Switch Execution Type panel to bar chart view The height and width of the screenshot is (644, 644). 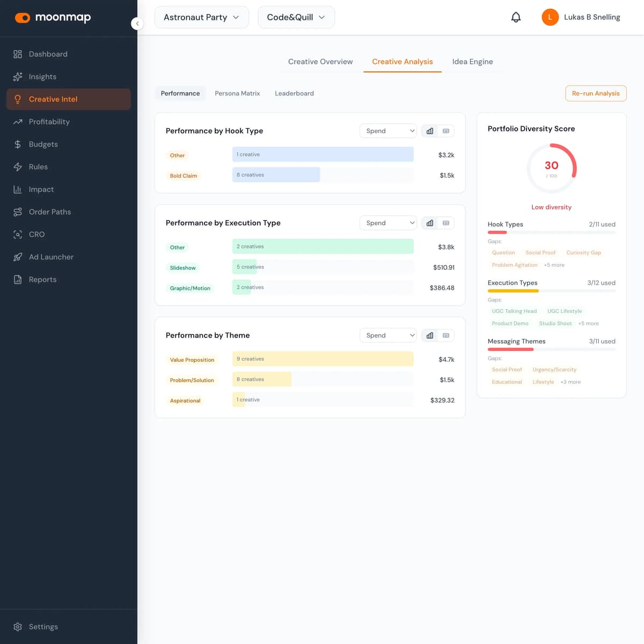click(x=430, y=223)
